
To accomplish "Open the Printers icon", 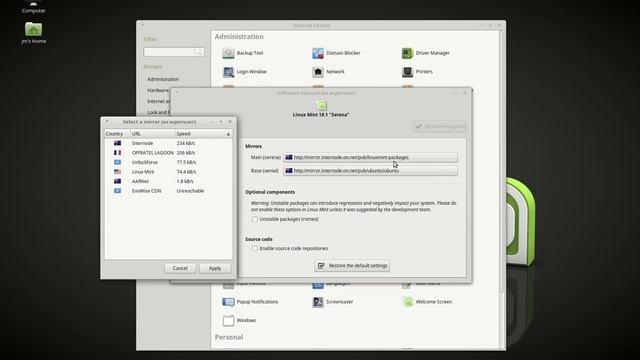I will click(x=407, y=72).
